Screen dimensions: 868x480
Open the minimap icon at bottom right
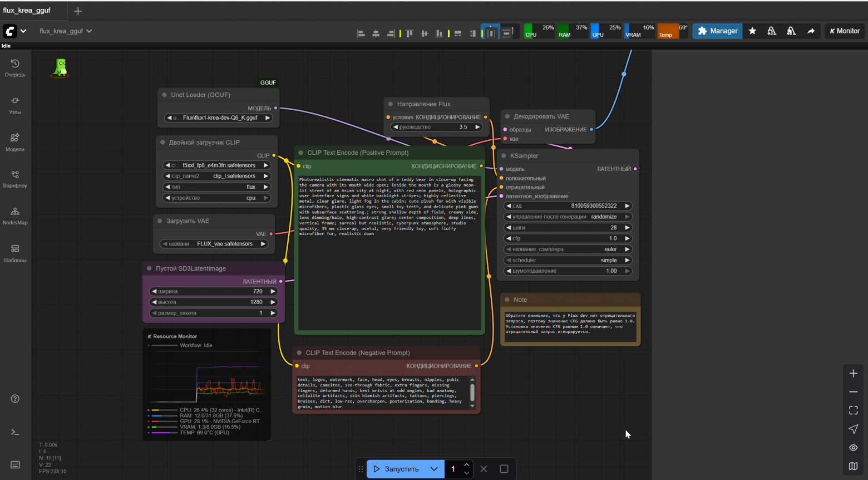[x=853, y=467]
